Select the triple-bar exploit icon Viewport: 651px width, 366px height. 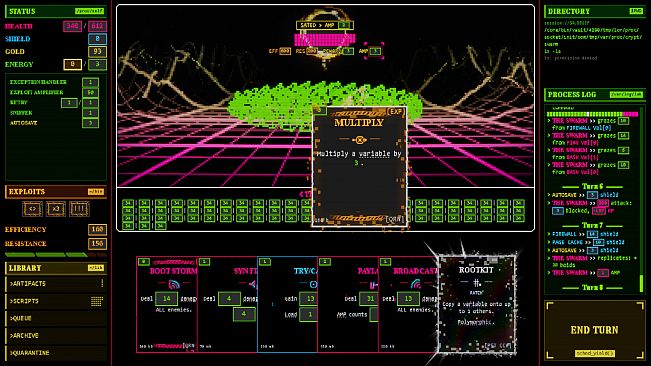coord(79,209)
